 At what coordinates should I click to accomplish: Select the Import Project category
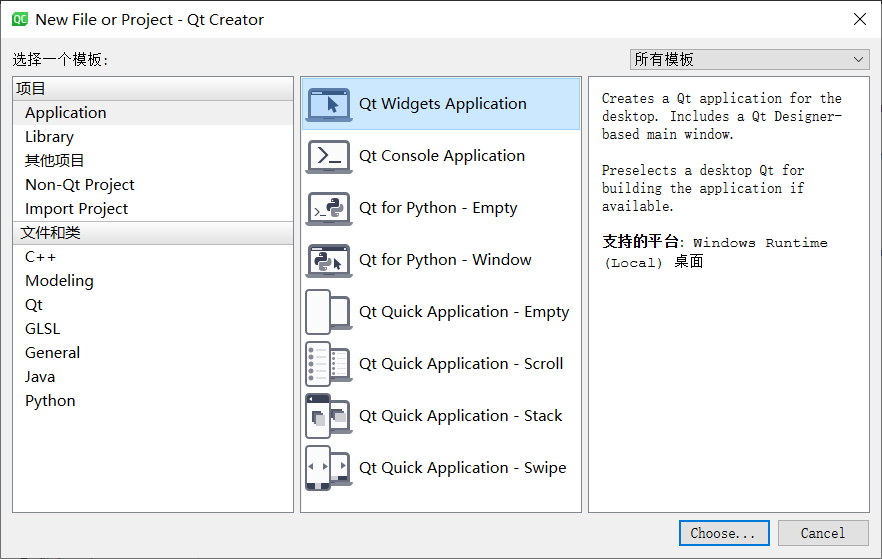(153, 209)
